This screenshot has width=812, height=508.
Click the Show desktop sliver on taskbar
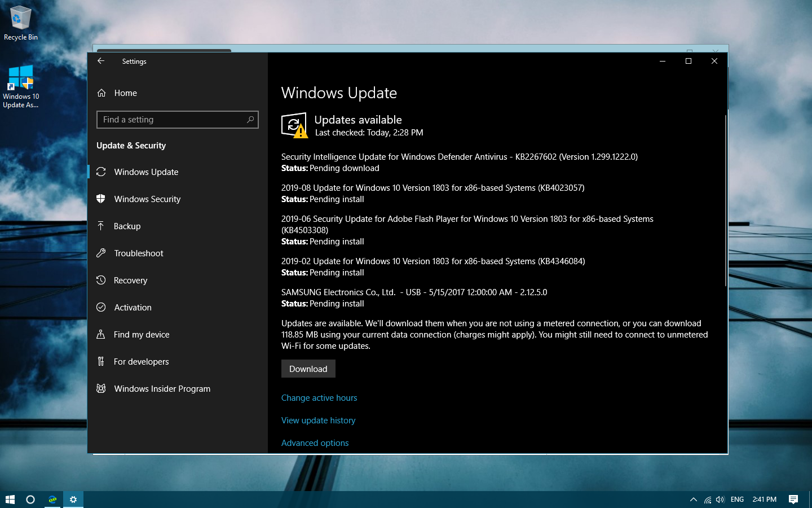(810, 500)
